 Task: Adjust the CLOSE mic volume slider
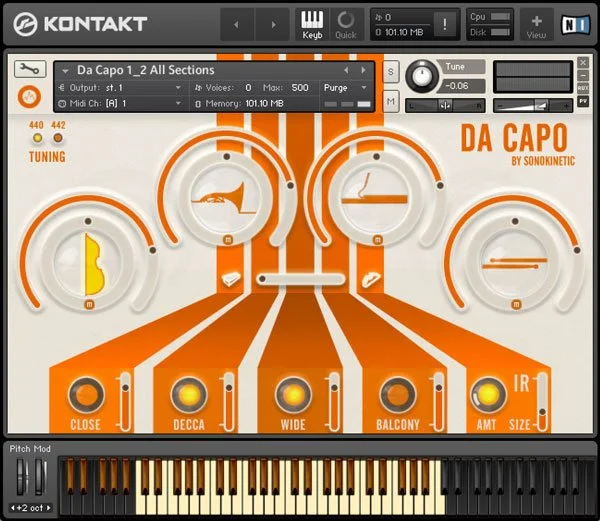click(126, 402)
